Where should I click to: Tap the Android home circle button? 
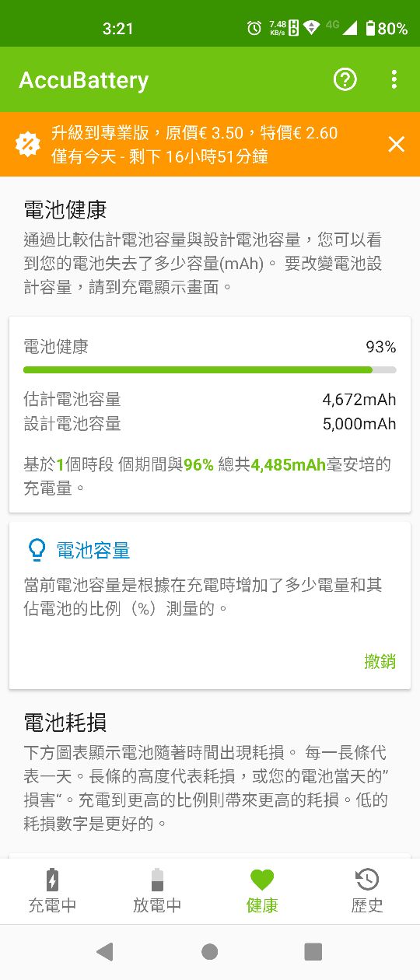pos(210,951)
